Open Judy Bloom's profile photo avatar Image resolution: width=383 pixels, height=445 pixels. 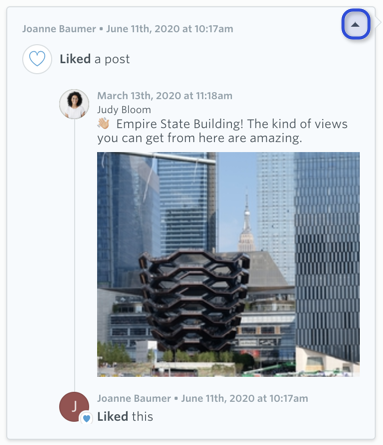point(74,104)
